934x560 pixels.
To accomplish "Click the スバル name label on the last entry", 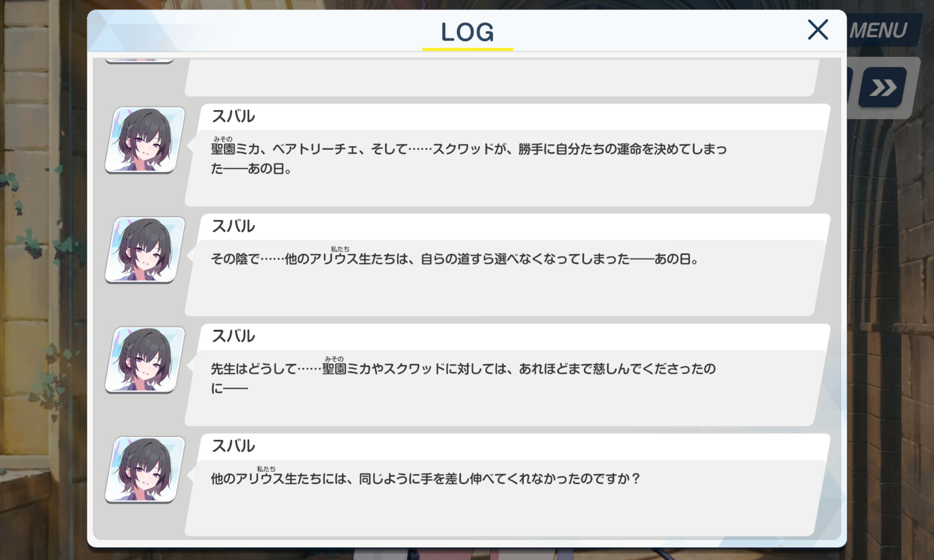I will (233, 446).
